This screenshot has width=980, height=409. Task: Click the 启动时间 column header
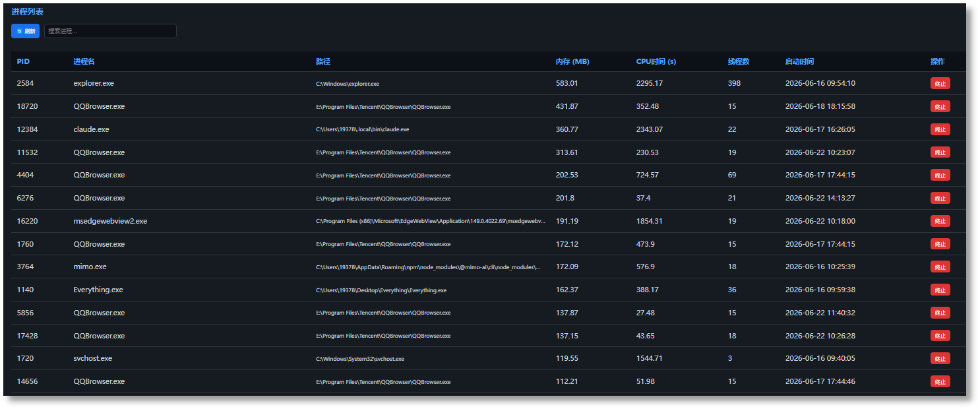point(799,61)
